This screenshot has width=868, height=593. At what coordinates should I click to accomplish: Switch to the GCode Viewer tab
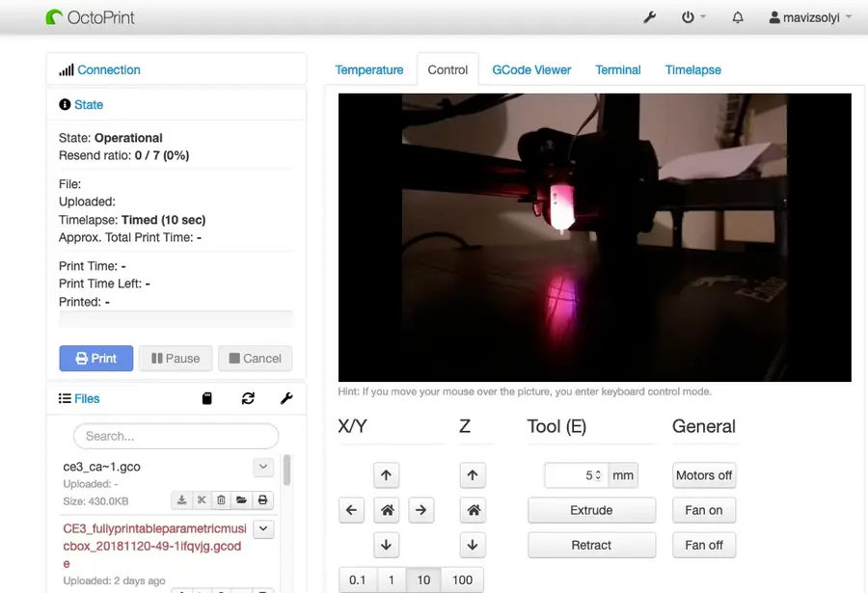click(531, 69)
